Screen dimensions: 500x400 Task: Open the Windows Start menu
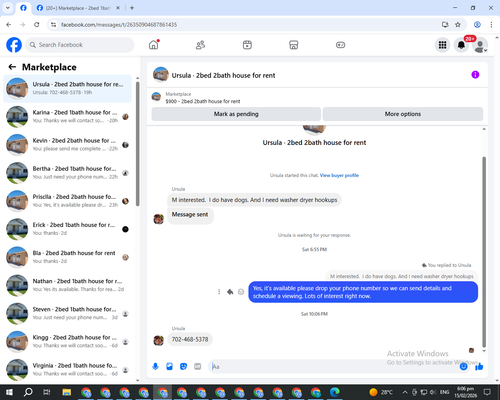click(9, 392)
